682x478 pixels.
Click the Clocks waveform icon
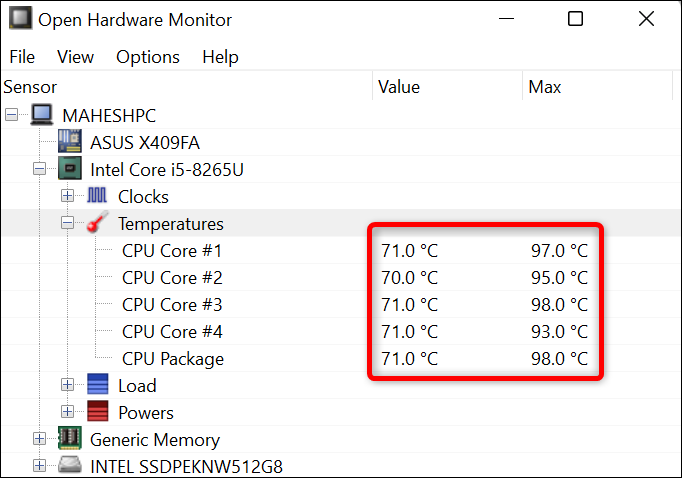coord(97,196)
